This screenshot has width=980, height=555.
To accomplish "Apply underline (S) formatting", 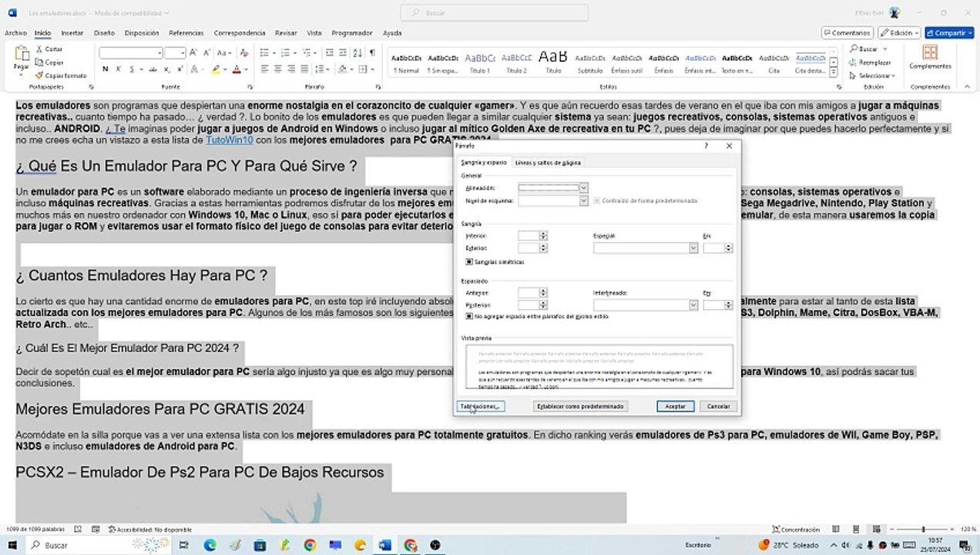I will pos(132,69).
